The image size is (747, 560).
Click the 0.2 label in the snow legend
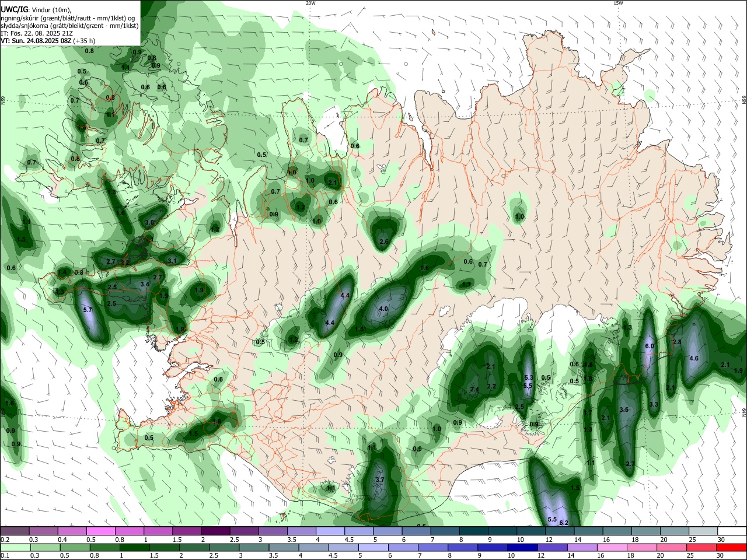5,540
